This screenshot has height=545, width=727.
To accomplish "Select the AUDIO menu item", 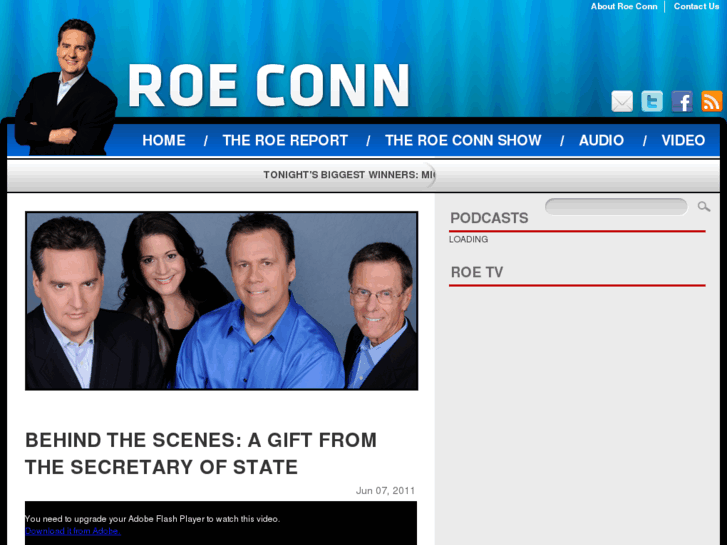I will (601, 140).
